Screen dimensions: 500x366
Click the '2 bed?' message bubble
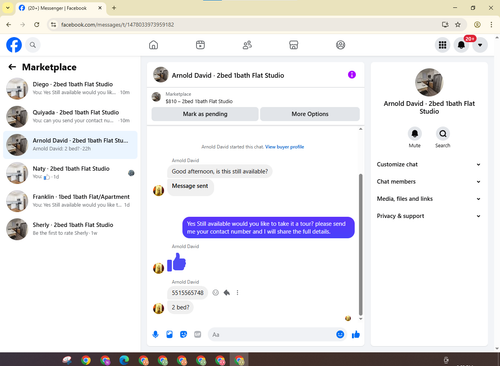[180, 307]
